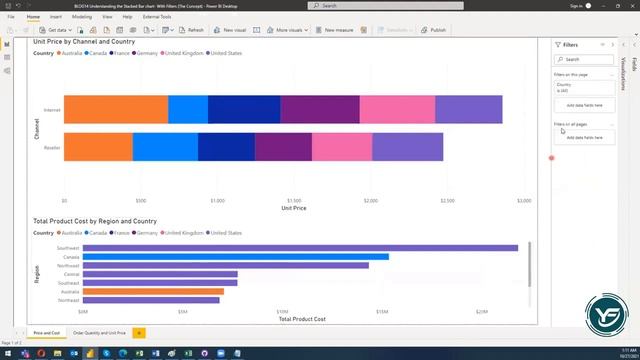Click Add data fields here under page filters
The height and width of the screenshot is (360, 640).
(584, 105)
